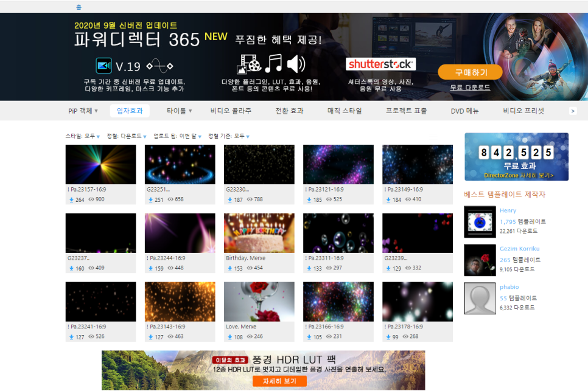The height and width of the screenshot is (391, 588).
Task: Click the film reel plugin icon
Action: [x=248, y=64]
